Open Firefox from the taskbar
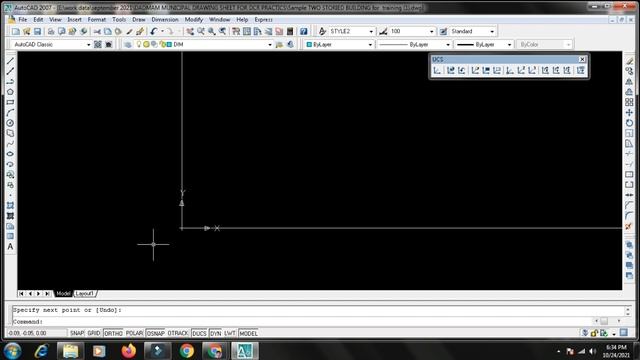The height and width of the screenshot is (360, 640). point(129,351)
